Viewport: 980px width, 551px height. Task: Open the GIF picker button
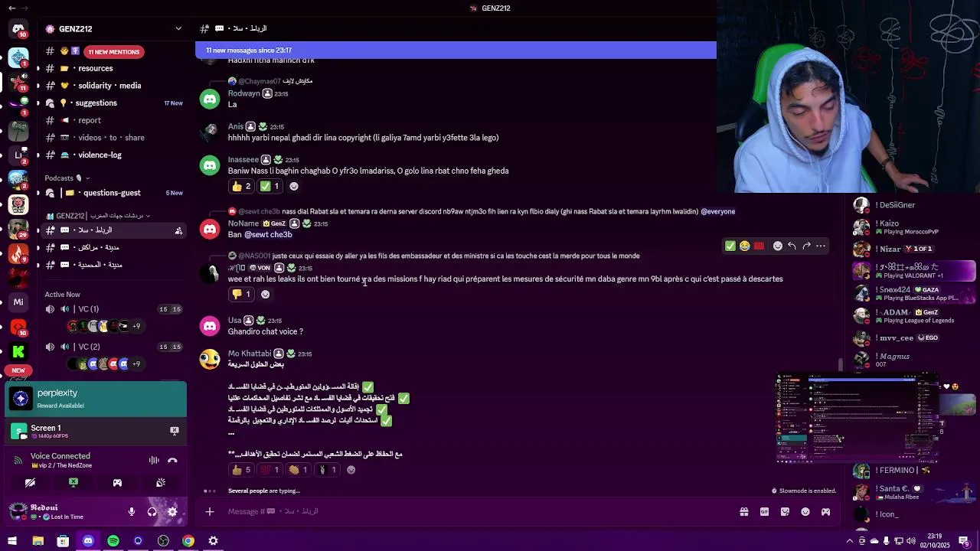tap(764, 512)
